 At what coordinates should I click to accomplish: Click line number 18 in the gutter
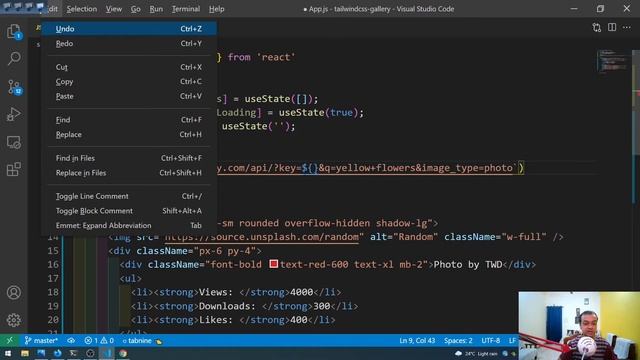pos(53,292)
